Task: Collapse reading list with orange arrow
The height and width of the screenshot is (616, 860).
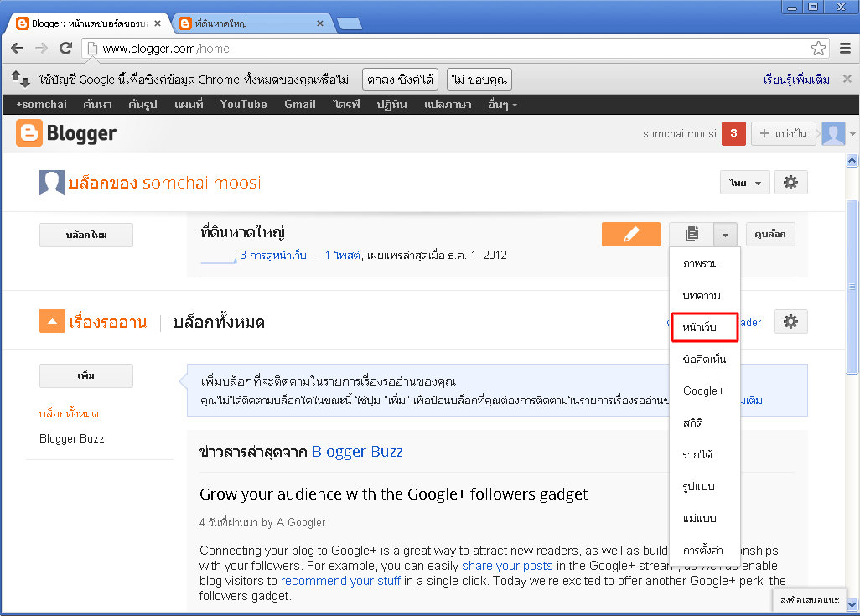Action: coord(52,322)
